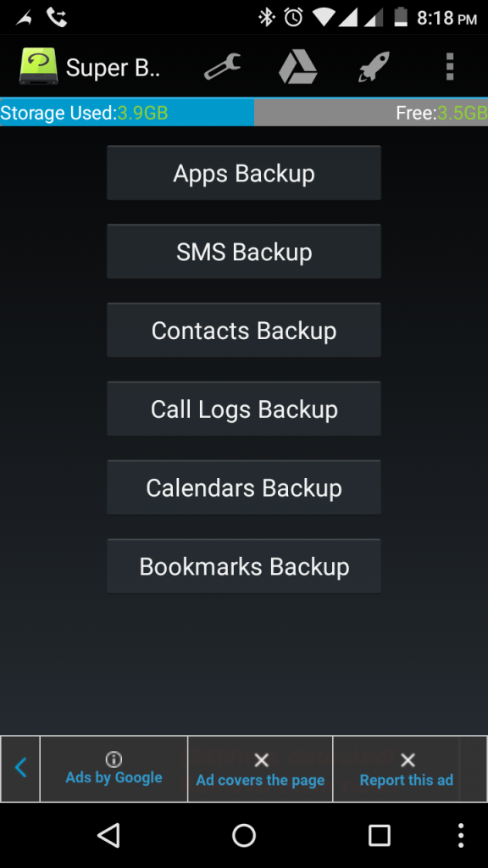Select the rocket boost icon
Screen dimensions: 488x868
[370, 67]
